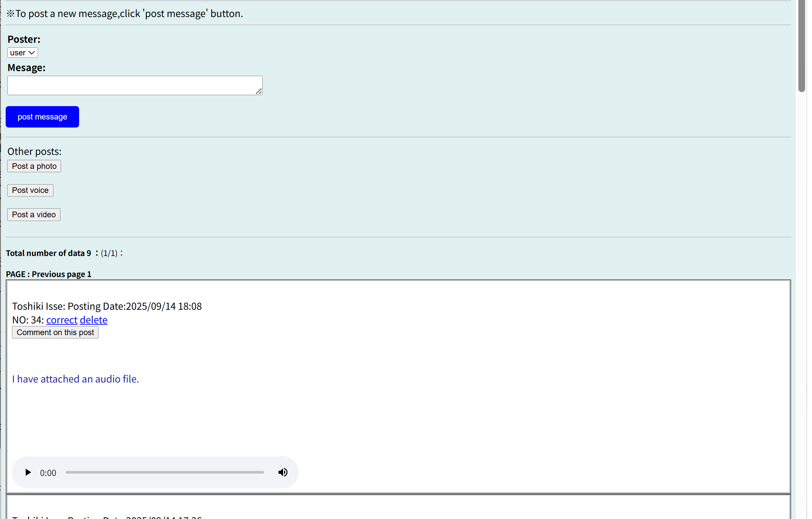Image resolution: width=812 pixels, height=519 pixels.
Task: Grab the message box resize handle
Action: pos(259,92)
